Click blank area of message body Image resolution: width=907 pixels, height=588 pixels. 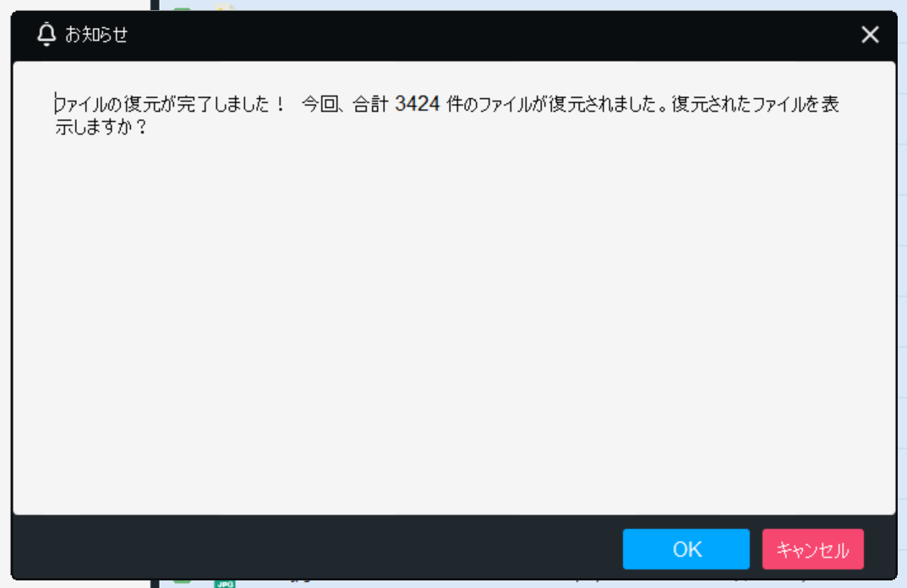(x=454, y=324)
